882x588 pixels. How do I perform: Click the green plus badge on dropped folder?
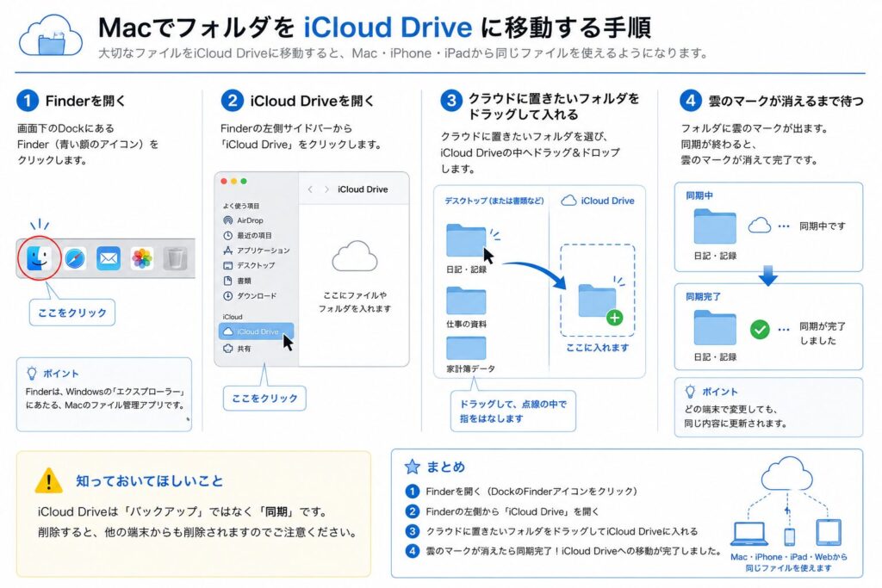pos(614,318)
